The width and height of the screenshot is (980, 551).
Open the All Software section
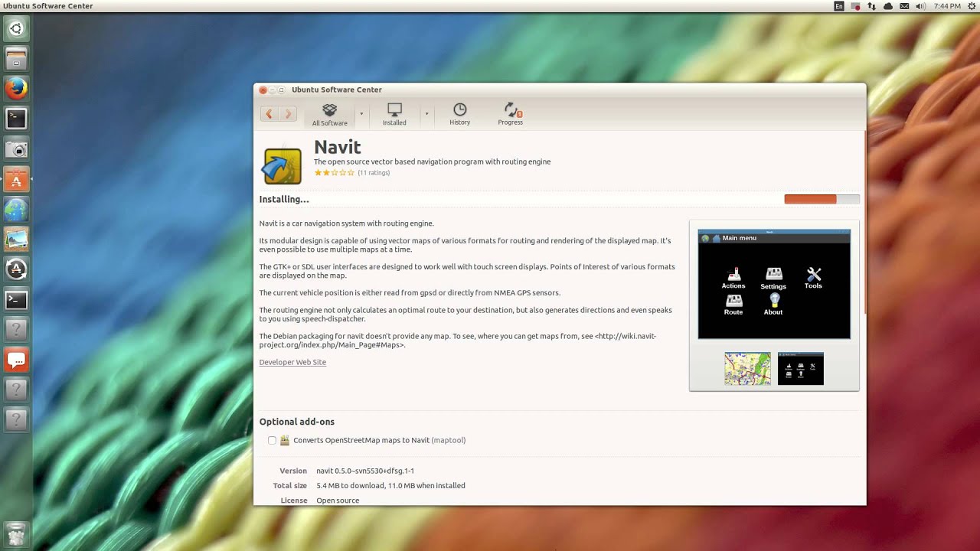(x=329, y=115)
